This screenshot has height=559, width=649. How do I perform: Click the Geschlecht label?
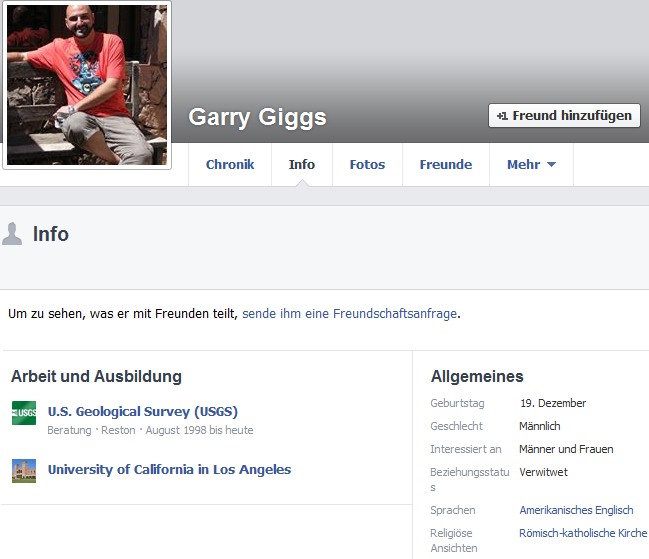point(457,426)
